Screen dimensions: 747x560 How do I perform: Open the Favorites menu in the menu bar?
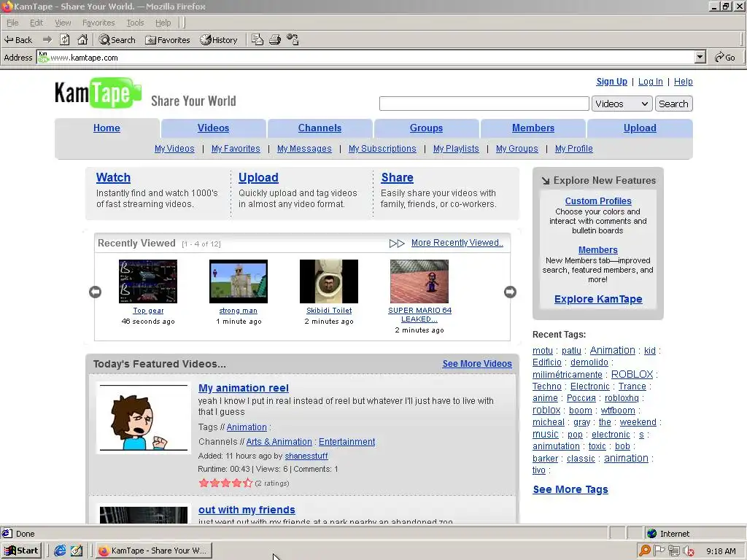pyautogui.click(x=98, y=23)
